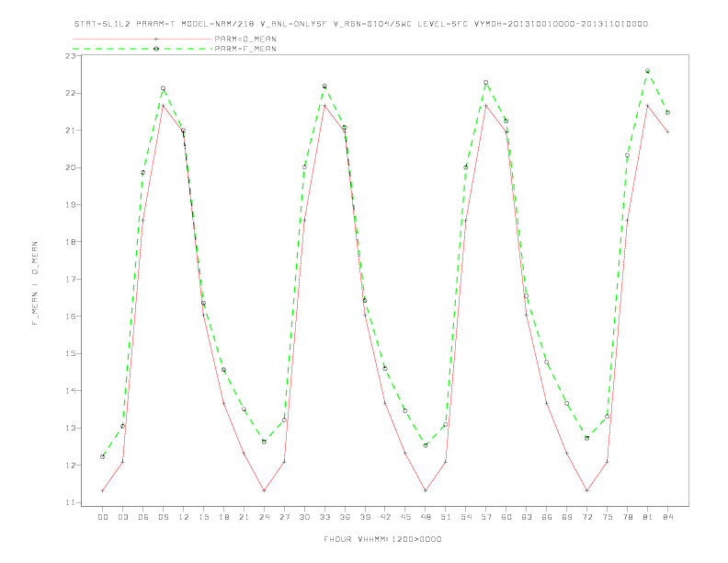Click the O_MEAN plus marker at forecast hour 00
The image size is (728, 563).
tap(103, 490)
